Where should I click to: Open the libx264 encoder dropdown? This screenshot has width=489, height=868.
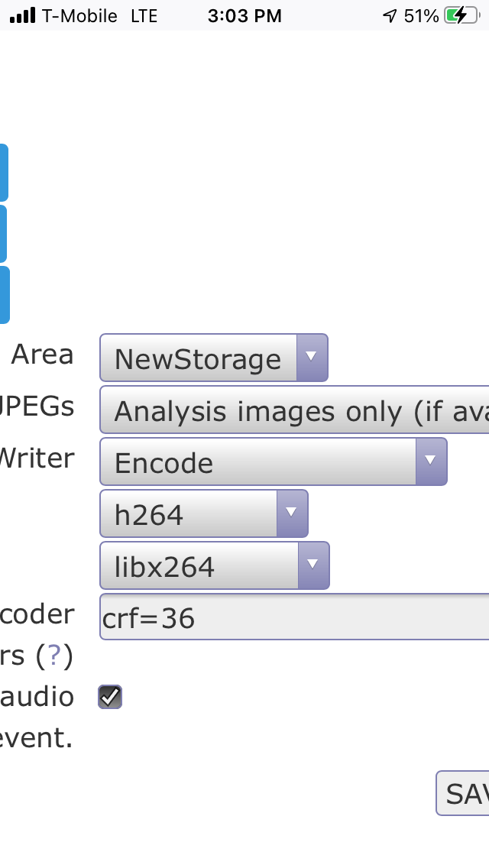pos(214,565)
